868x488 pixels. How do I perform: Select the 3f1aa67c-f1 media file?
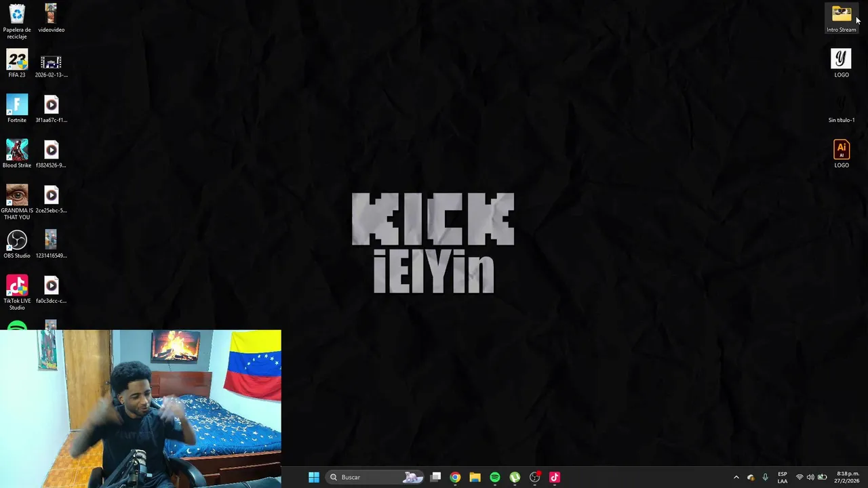coord(51,108)
